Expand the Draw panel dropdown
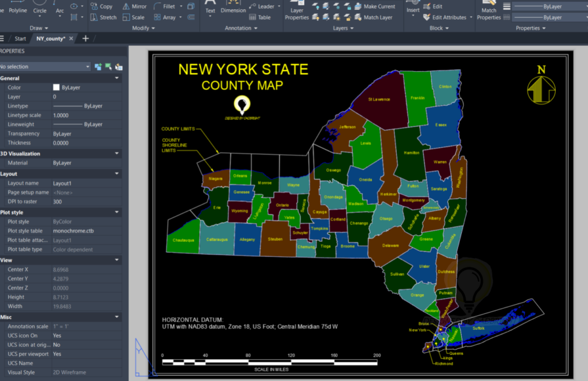 [47, 28]
